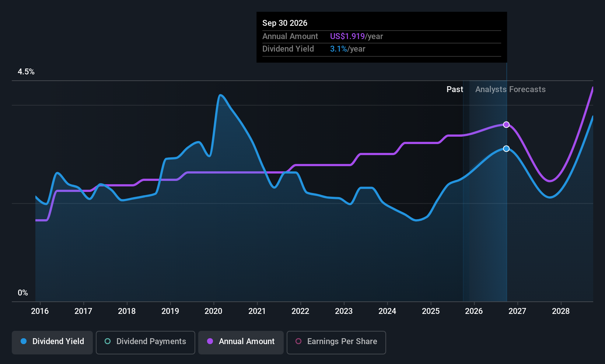This screenshot has height=364, width=605.
Task: Select the purple Annual Amount data point marker
Action: 506,125
